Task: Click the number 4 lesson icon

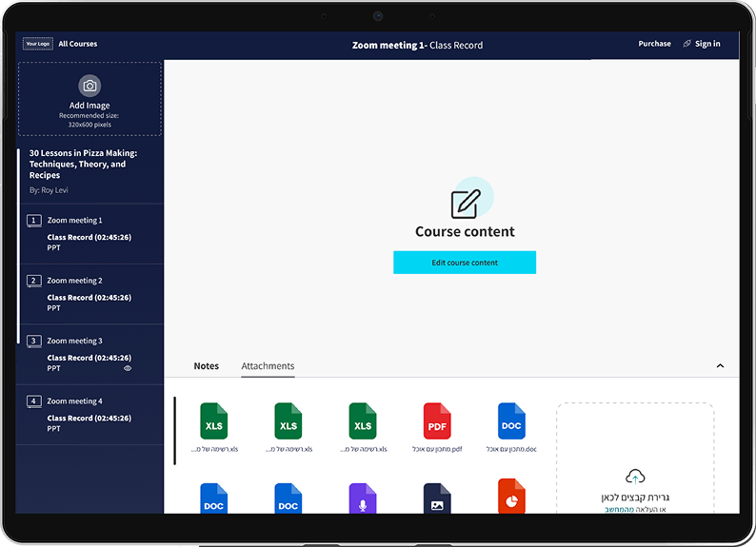Action: coord(33,401)
